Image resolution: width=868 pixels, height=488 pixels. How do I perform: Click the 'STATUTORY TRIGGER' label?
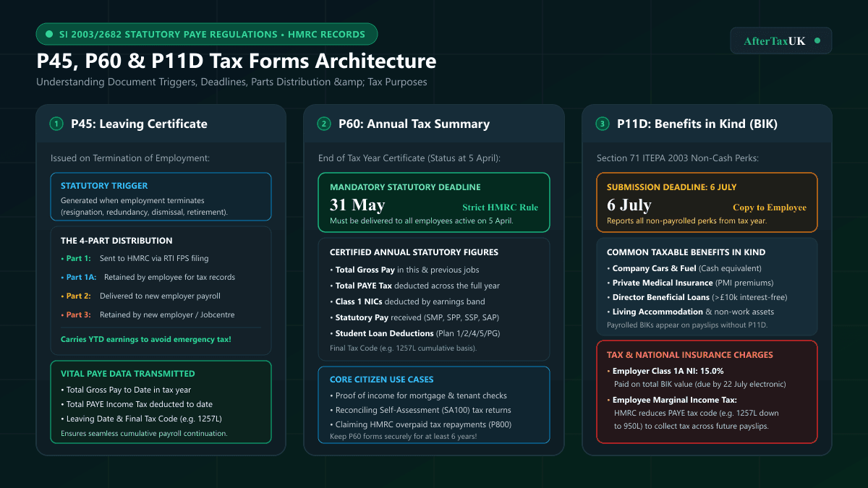click(104, 186)
